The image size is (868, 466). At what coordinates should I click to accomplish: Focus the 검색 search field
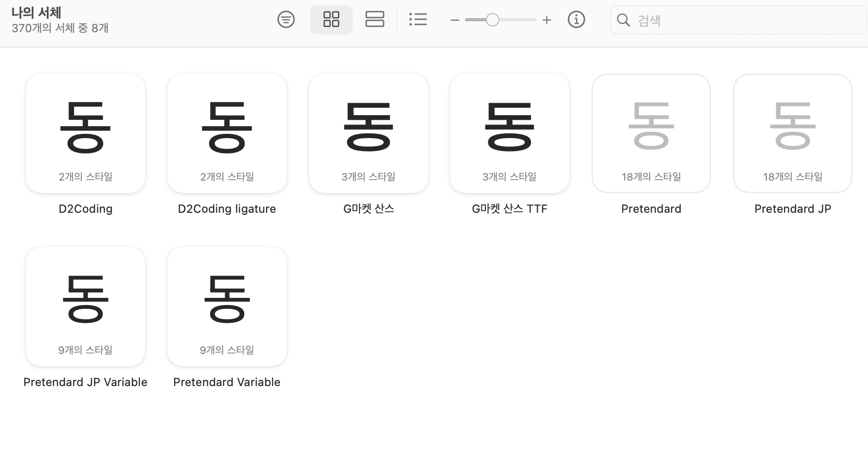click(x=738, y=20)
